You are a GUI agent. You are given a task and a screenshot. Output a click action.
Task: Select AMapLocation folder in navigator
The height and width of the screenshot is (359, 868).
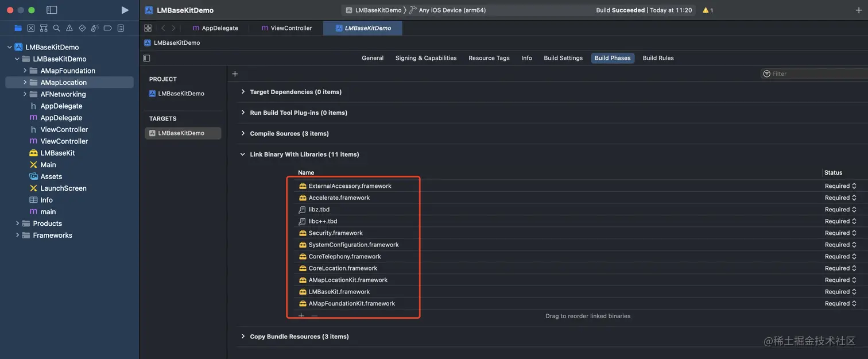[69, 83]
